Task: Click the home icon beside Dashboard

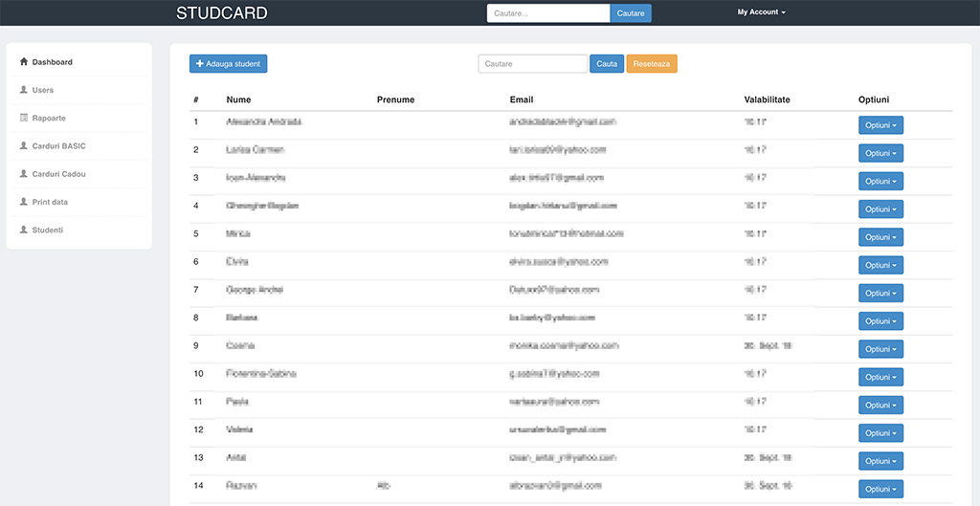Action: [x=24, y=62]
